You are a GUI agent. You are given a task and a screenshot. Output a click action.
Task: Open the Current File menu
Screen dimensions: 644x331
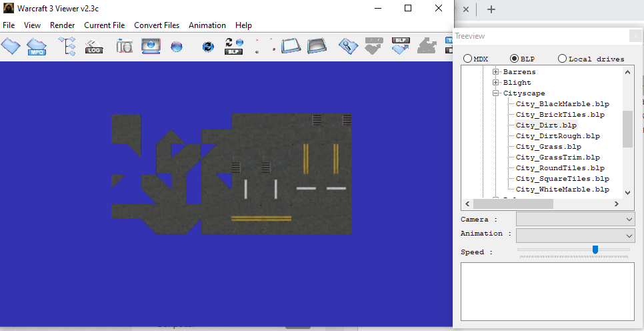click(x=104, y=25)
